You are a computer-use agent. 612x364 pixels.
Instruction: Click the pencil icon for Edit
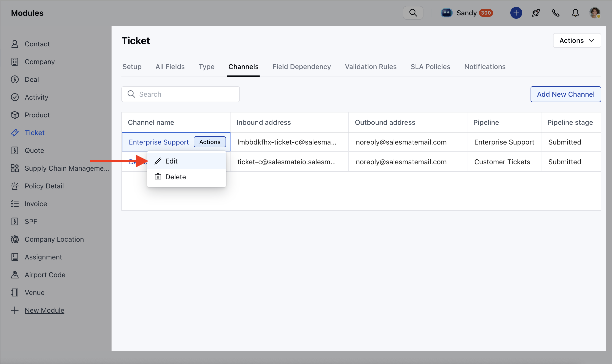click(158, 161)
